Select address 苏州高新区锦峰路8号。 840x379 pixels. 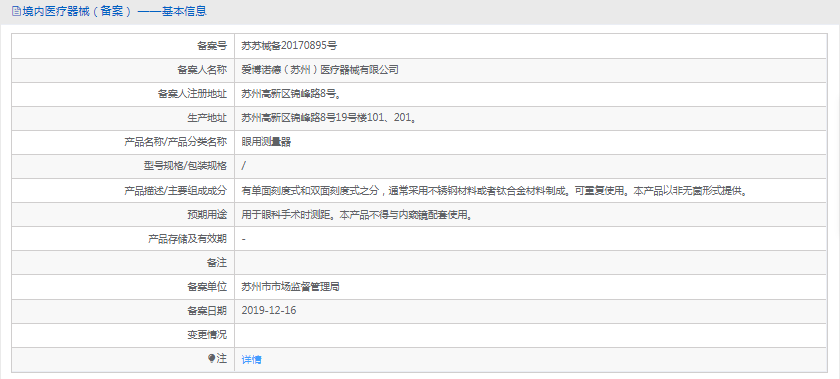(291, 94)
